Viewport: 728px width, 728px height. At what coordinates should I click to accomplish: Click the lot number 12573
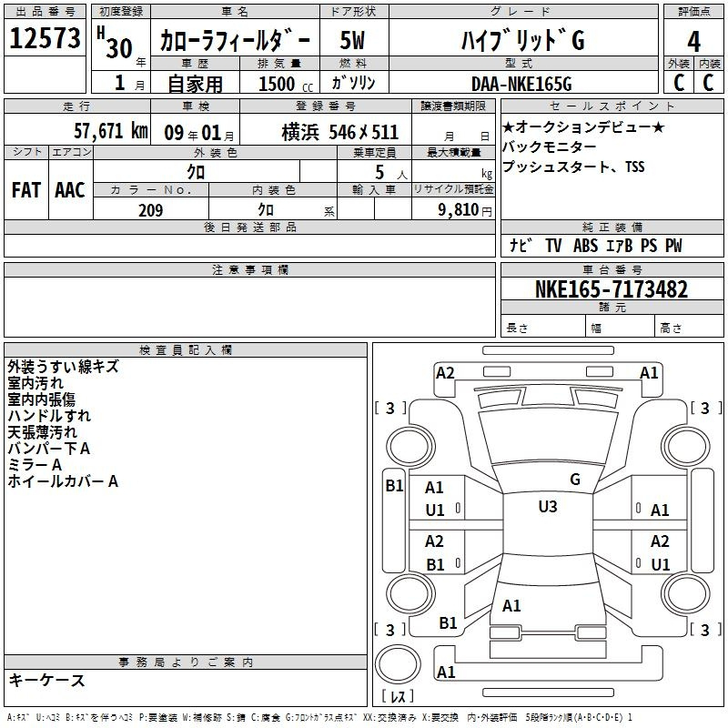(45, 38)
